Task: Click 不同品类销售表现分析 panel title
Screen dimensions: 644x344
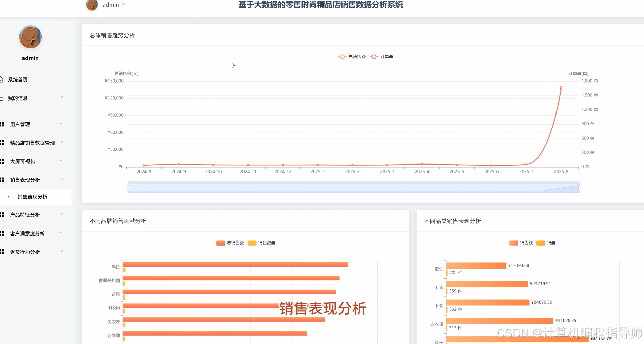Action: click(452, 221)
